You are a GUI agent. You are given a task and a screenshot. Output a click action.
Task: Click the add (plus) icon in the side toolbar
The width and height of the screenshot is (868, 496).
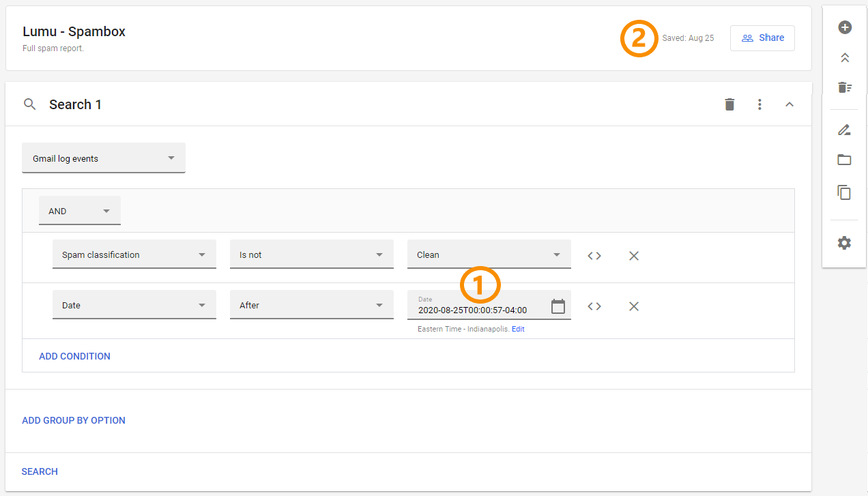844,27
